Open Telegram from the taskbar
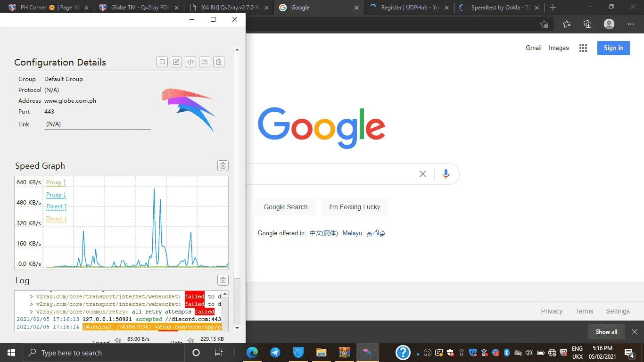 (275, 353)
